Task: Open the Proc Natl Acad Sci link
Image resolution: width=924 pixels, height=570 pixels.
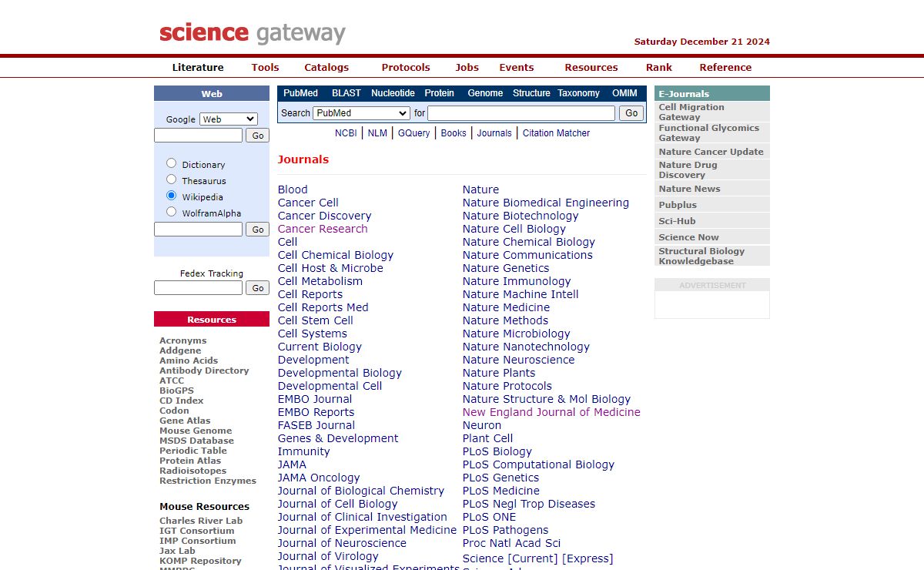Action: 512,543
